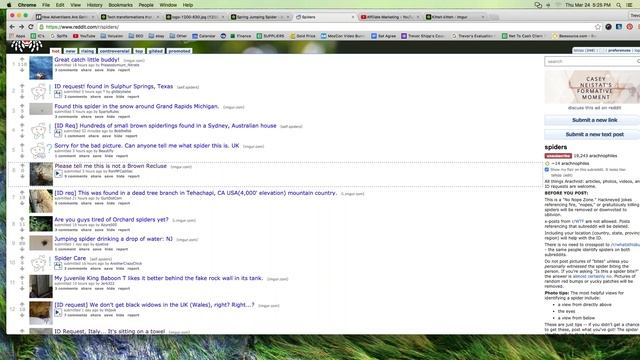Upvote the Sydney spiderlings post
The height and width of the screenshot is (360, 640).
coord(22,125)
